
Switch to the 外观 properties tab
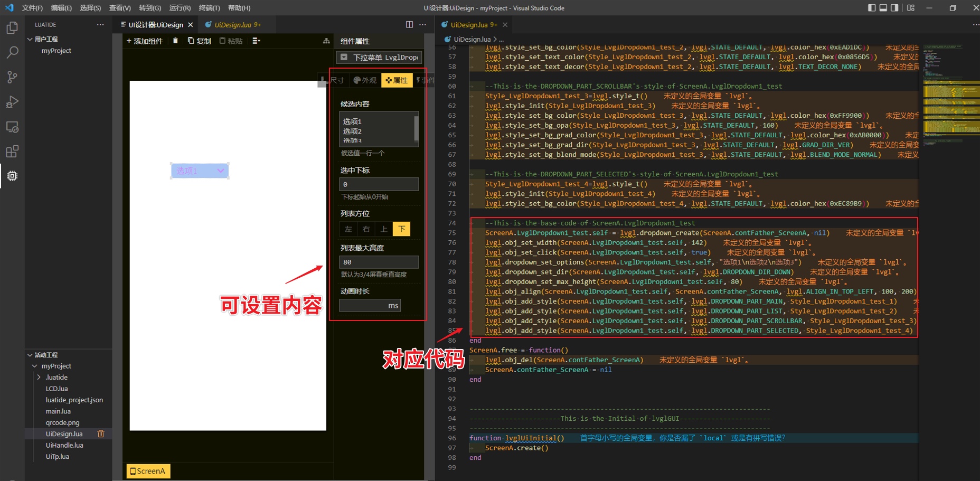pyautogui.click(x=364, y=80)
